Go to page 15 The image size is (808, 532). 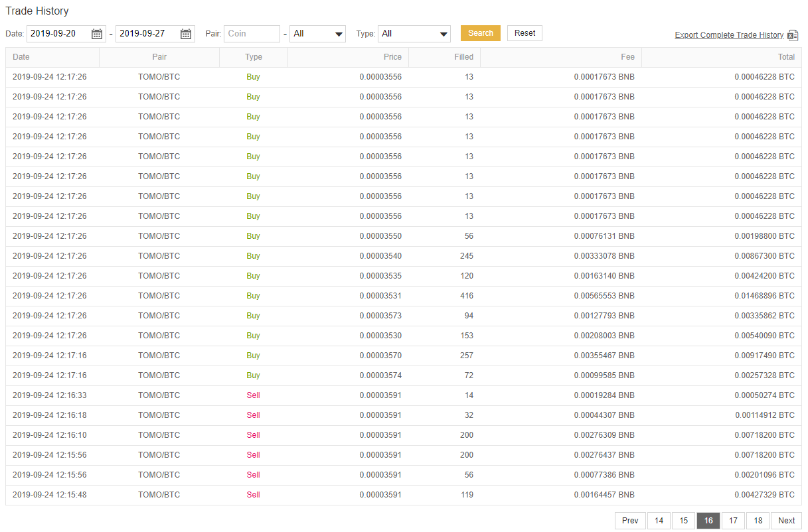coord(683,521)
